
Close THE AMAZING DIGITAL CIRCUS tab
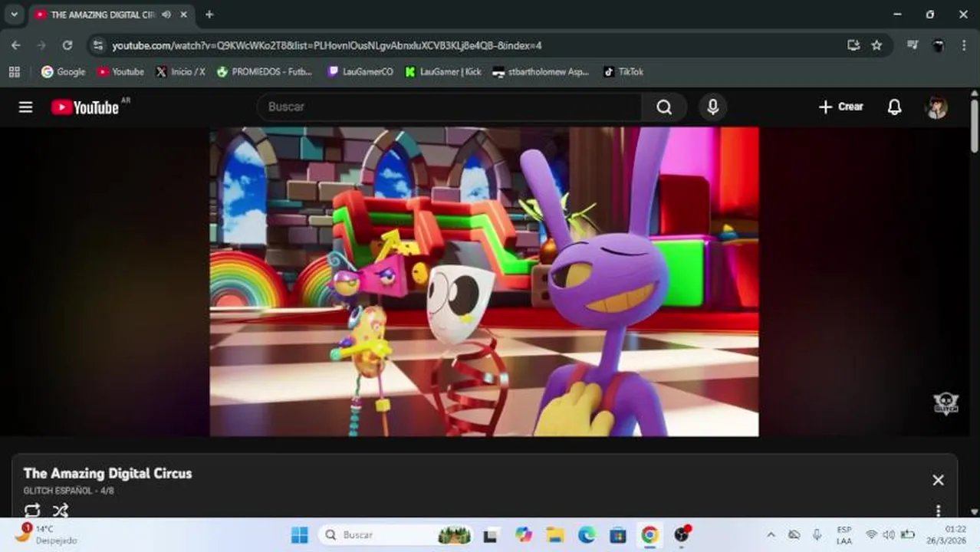[x=183, y=15]
